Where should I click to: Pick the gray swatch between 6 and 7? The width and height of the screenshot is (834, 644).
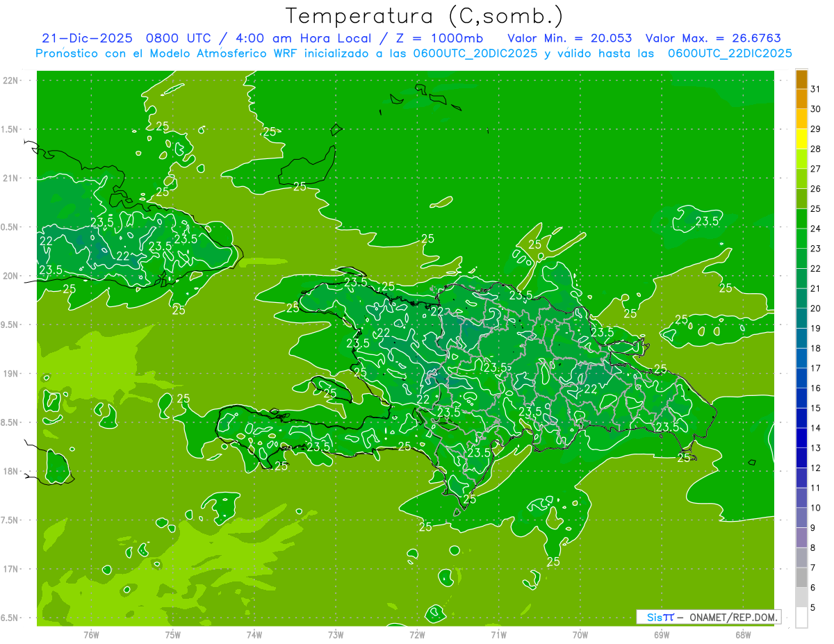(x=801, y=578)
